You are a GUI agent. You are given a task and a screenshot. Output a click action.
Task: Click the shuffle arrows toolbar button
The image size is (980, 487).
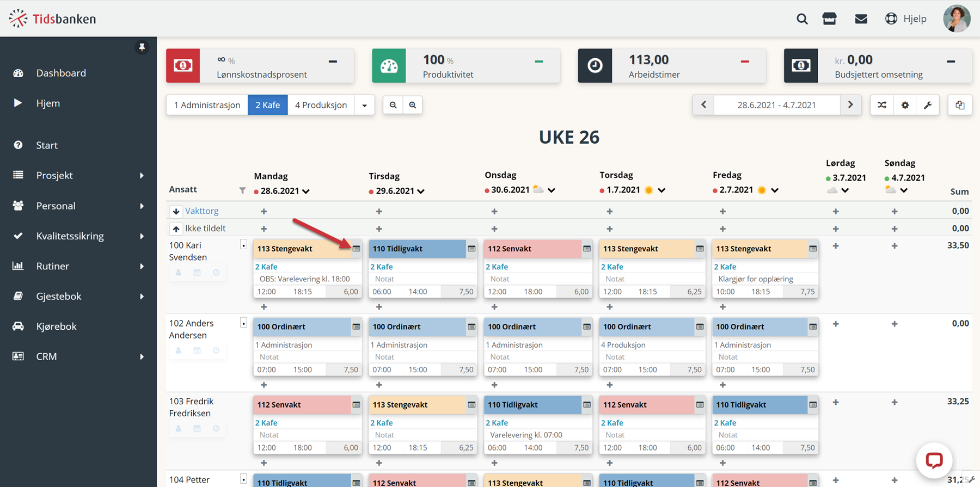[882, 105]
